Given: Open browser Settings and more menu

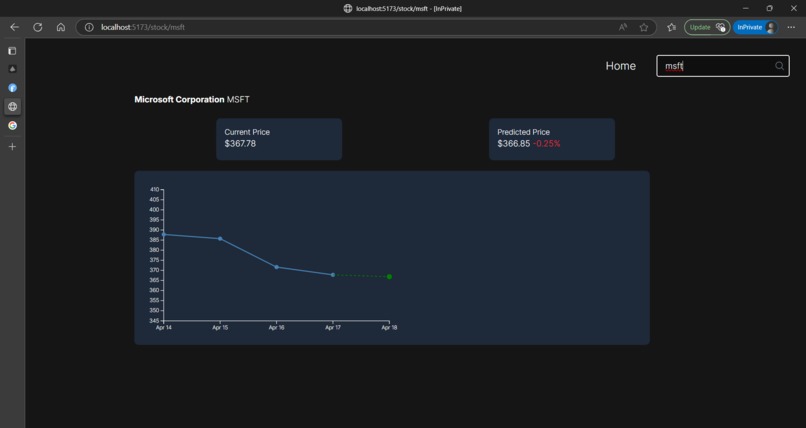Looking at the screenshot, I should click(x=791, y=27).
